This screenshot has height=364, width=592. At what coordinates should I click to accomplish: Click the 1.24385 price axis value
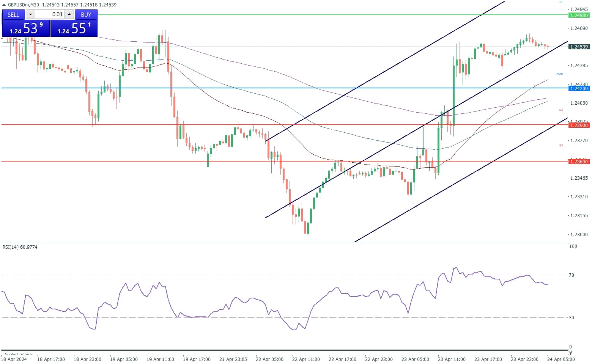579,65
